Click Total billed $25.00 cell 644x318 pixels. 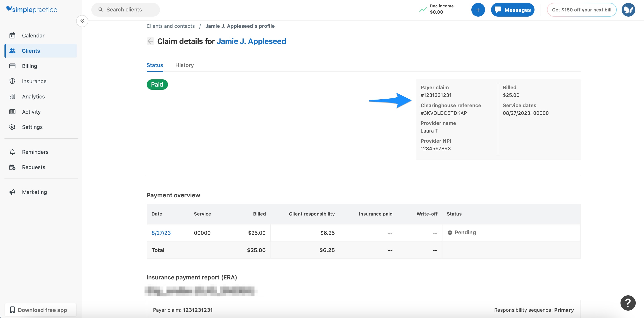256,250
